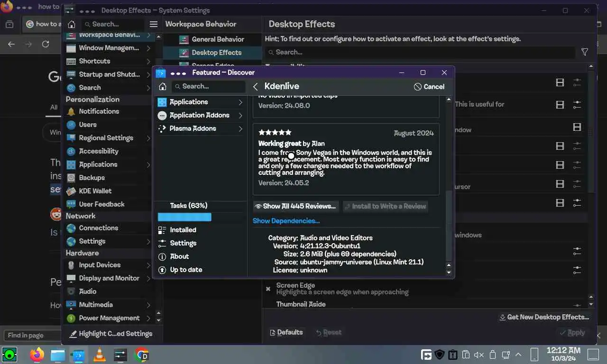The image size is (607, 364).
Task: Cancel the Kdenlive installation
Action: coord(429,87)
